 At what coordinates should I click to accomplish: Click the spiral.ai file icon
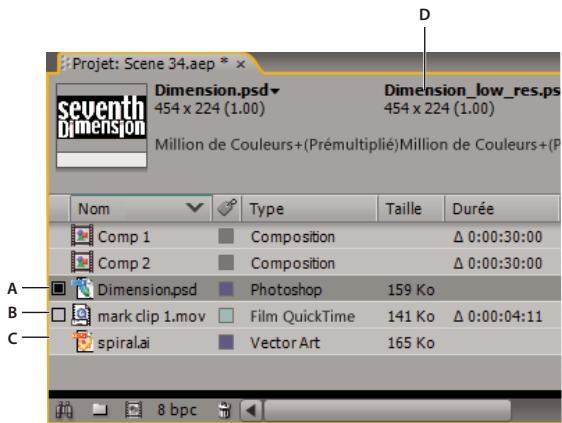[83, 341]
